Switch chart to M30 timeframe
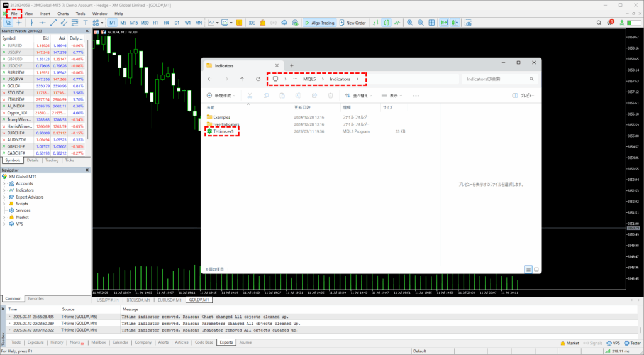The width and height of the screenshot is (644, 355). pos(145,23)
